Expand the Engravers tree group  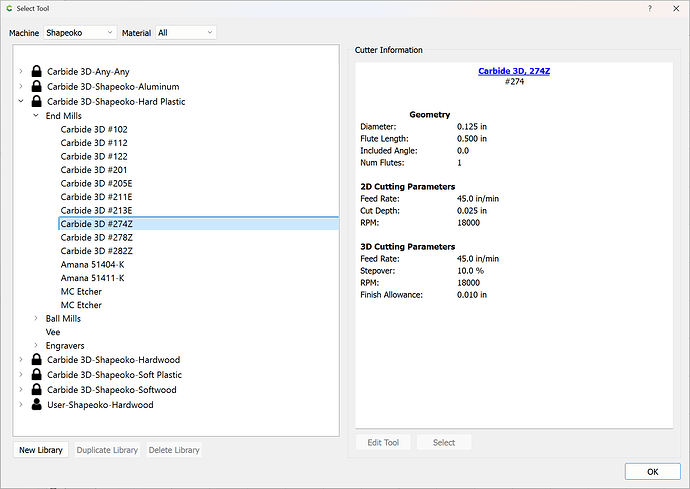click(x=36, y=346)
